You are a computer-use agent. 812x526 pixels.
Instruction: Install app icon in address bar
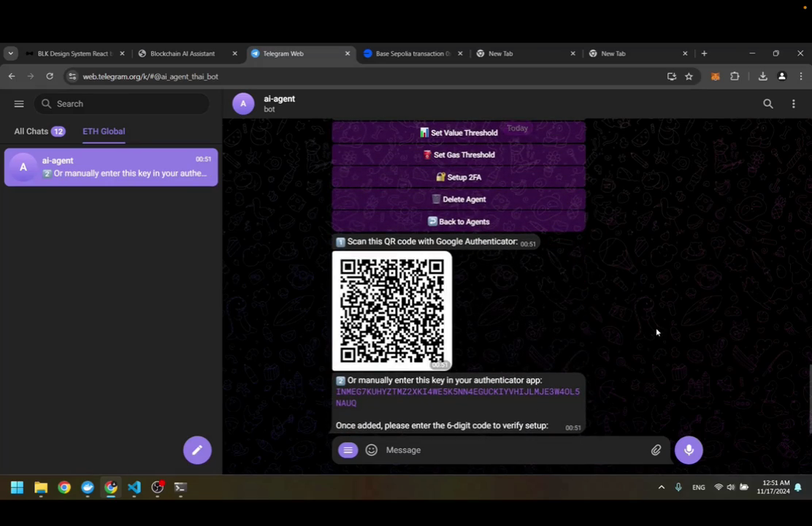click(672, 77)
